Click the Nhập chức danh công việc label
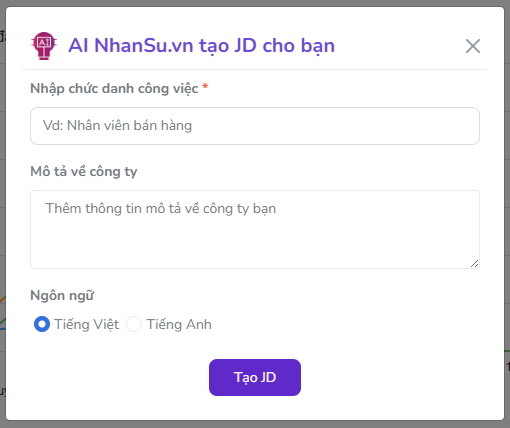510x428 pixels. point(114,89)
